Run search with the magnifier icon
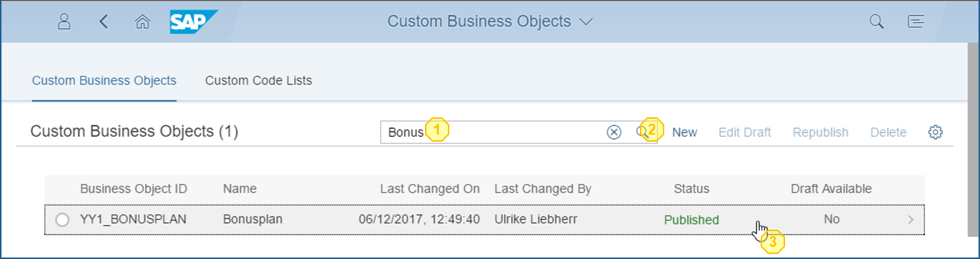This screenshot has width=980, height=259. [643, 132]
